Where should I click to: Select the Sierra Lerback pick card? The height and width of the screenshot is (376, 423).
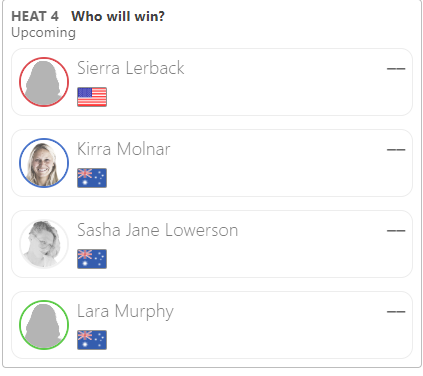tap(212, 82)
